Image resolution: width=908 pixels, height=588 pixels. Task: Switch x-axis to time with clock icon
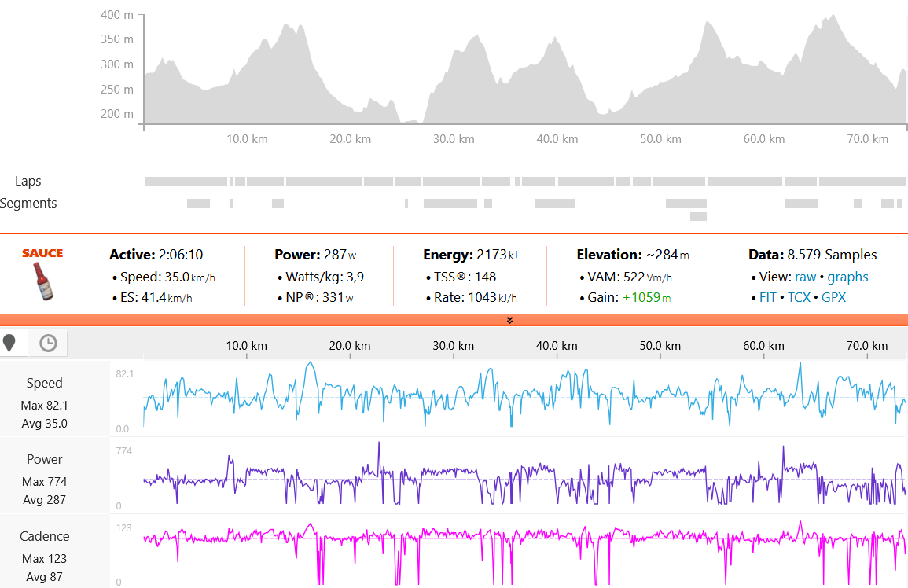(x=48, y=344)
